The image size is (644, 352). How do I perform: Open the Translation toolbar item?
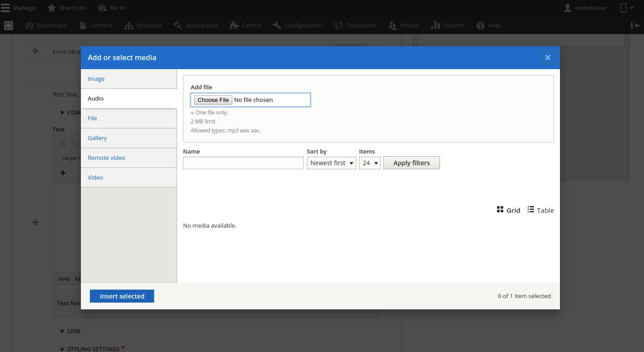(355, 26)
